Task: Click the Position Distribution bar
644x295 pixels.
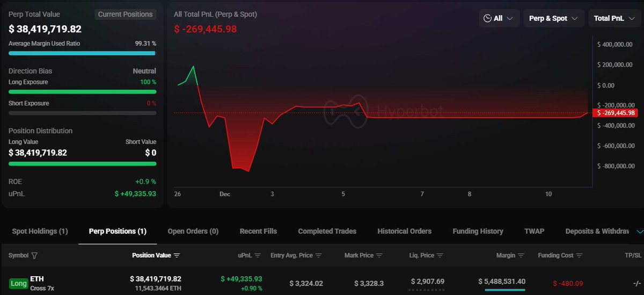Action: click(x=82, y=163)
